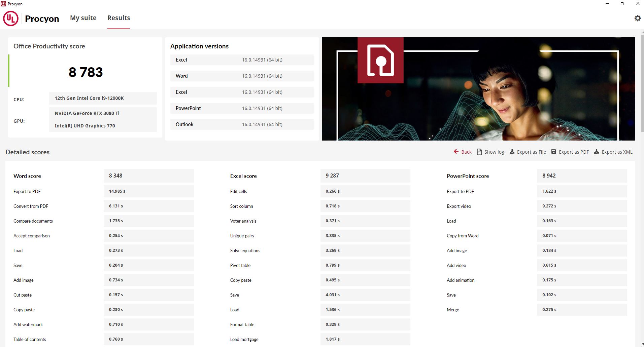Click the Procyon title bar app icon
Image resolution: width=644 pixels, height=347 pixels.
(3, 4)
